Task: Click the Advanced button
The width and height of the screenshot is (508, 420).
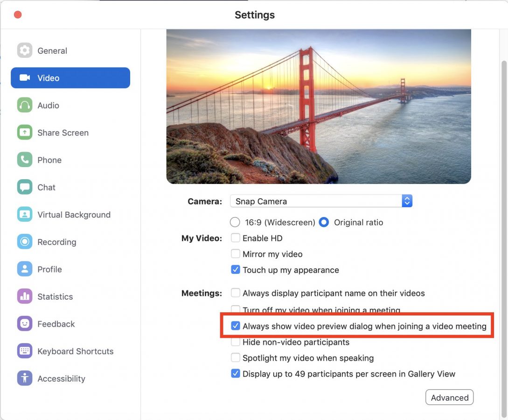Action: 449,398
